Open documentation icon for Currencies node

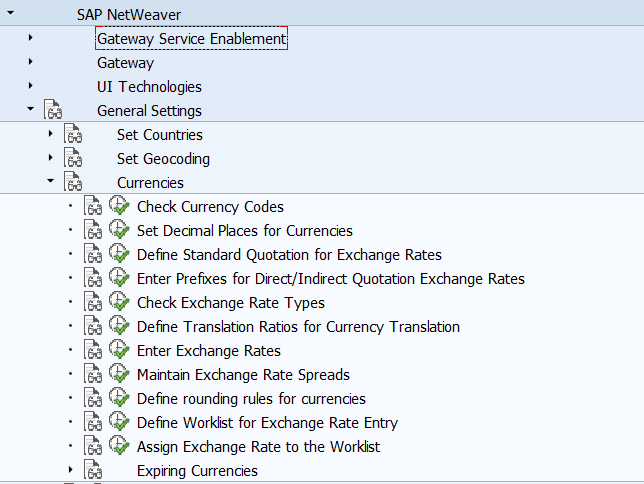73,182
